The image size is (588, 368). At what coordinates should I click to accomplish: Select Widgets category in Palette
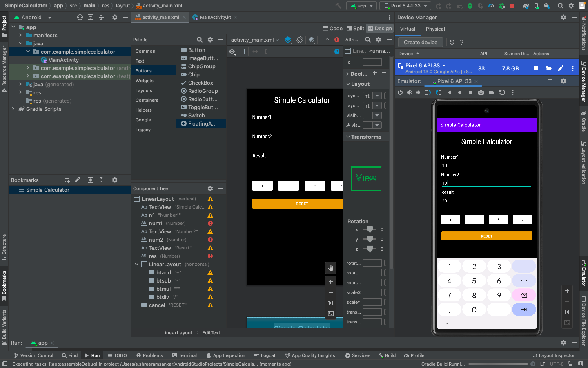(x=144, y=81)
